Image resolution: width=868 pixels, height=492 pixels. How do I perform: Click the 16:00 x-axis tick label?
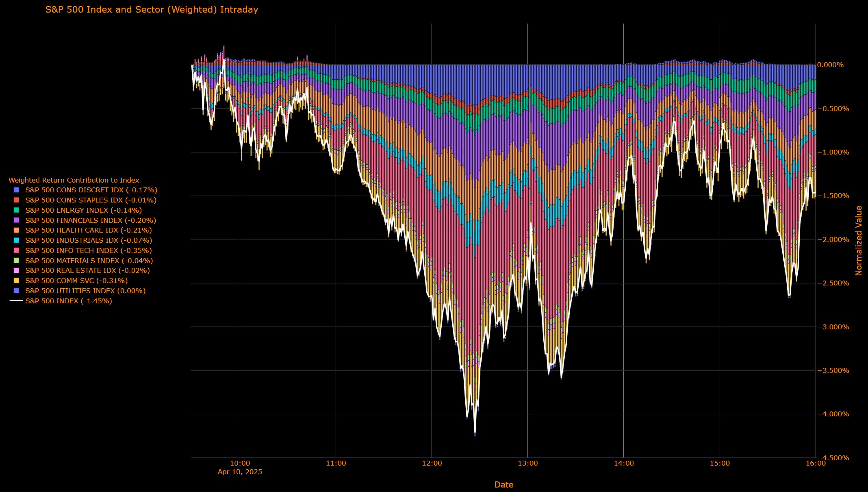[x=816, y=463]
